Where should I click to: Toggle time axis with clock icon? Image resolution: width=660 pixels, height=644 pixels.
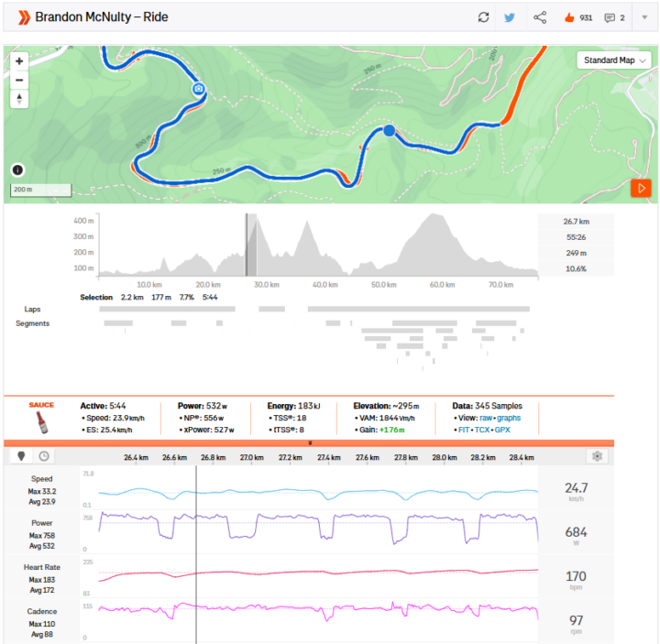[x=43, y=456]
